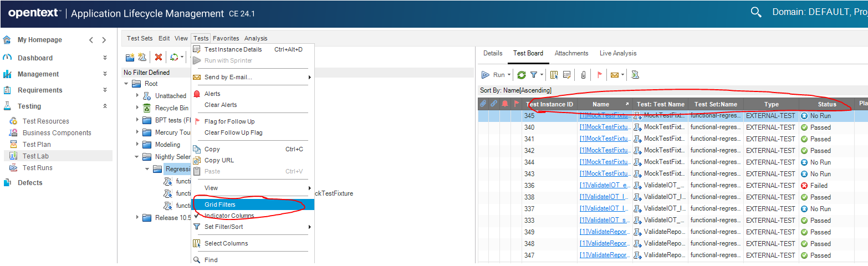The width and height of the screenshot is (868, 266).
Task: Expand the Management sidebar section
Action: tap(105, 74)
